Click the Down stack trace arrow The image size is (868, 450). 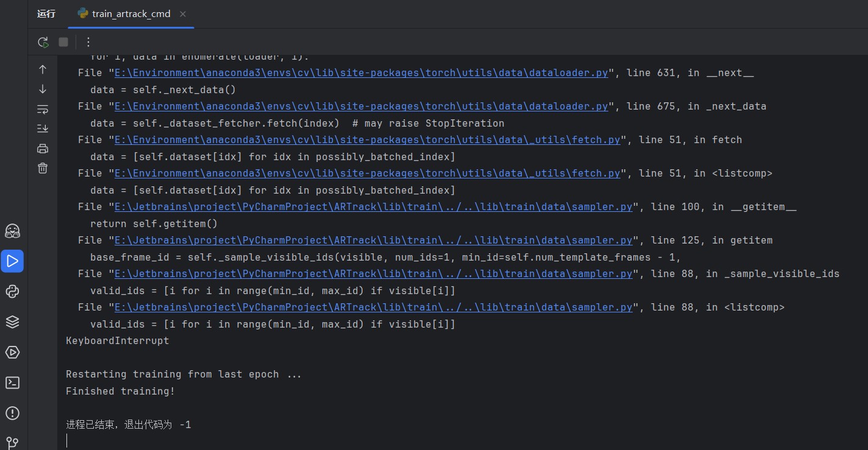[43, 89]
